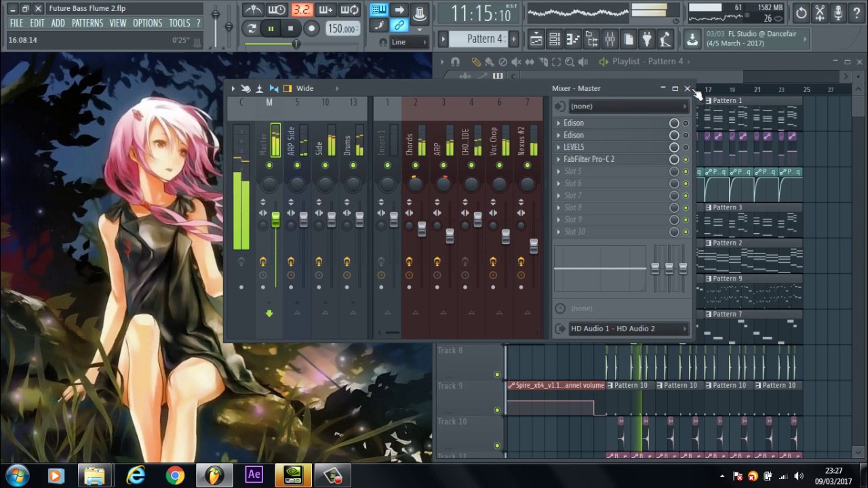Viewport: 868px width, 488px height.
Task: Click the record button
Action: tap(311, 28)
